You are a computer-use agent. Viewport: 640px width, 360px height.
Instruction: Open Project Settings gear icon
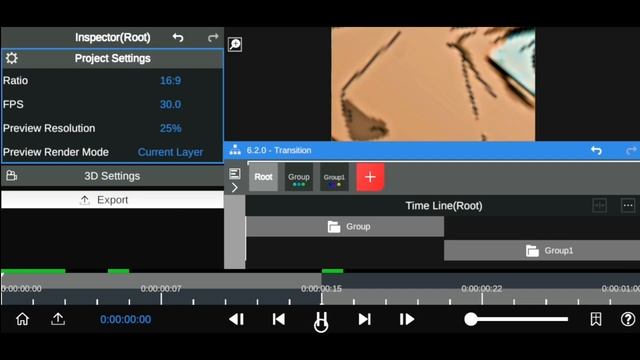11,58
